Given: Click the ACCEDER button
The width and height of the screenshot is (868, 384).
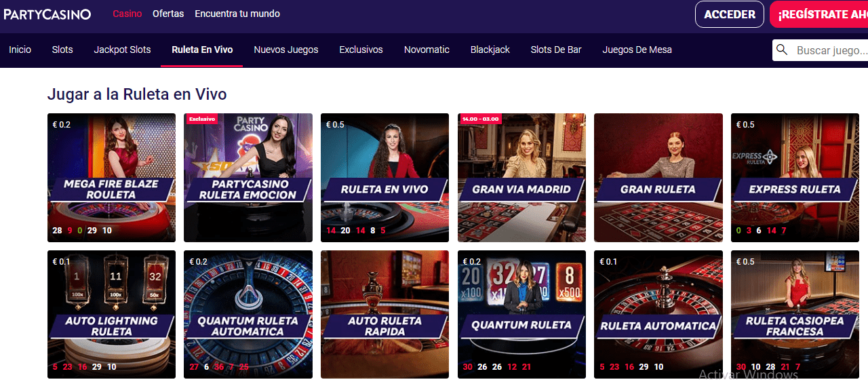Looking at the screenshot, I should 730,14.
